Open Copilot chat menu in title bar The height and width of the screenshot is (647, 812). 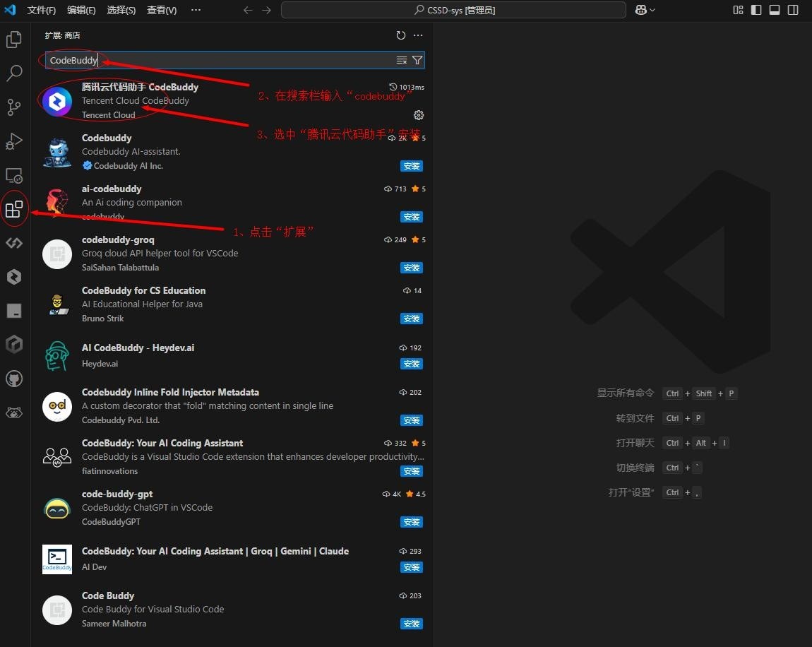[645, 10]
